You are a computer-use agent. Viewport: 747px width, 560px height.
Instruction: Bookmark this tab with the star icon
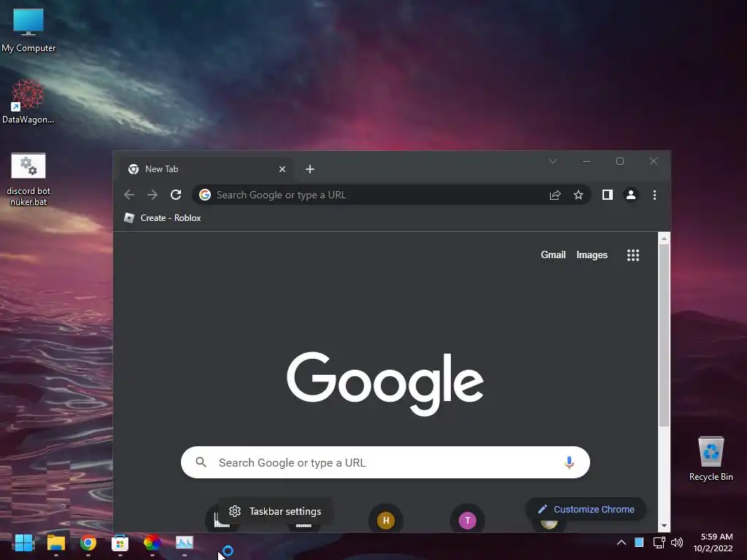pos(578,195)
